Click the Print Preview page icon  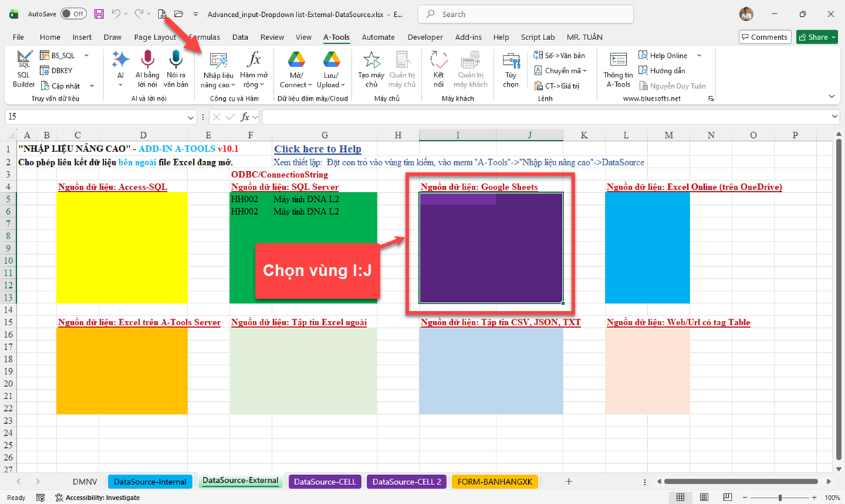pyautogui.click(x=163, y=13)
